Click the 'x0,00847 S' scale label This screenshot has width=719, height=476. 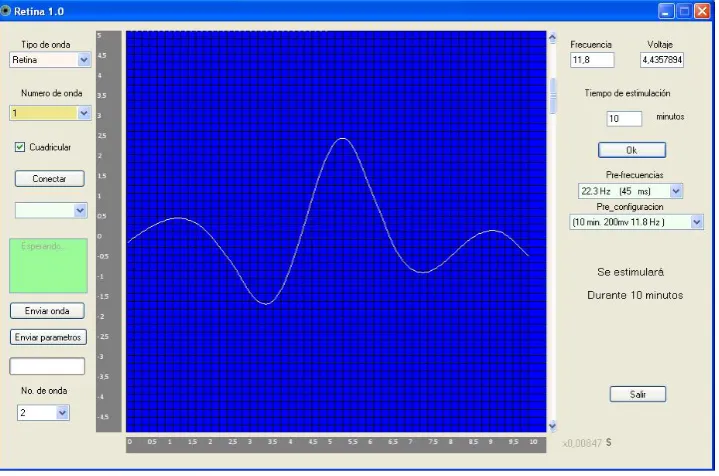coord(587,443)
